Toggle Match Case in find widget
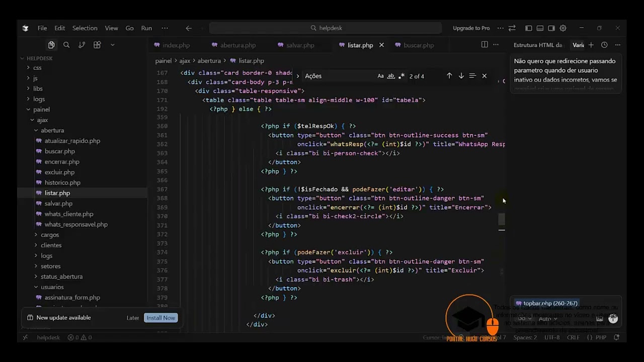 [380, 76]
